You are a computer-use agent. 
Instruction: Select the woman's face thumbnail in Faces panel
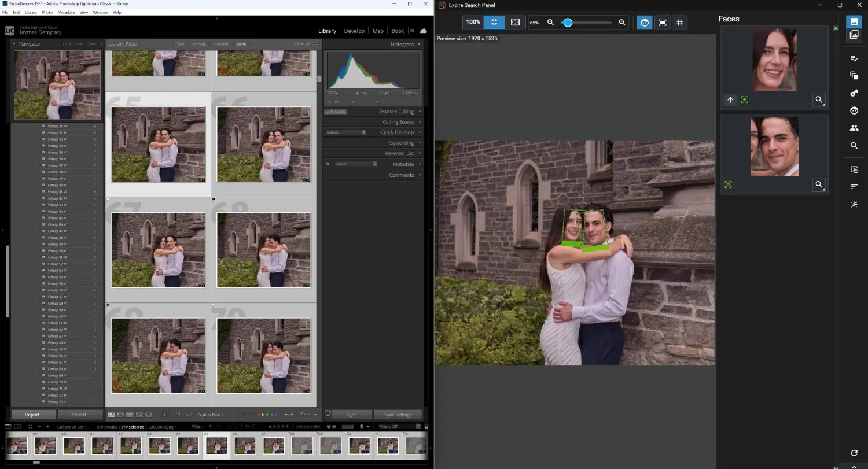click(774, 60)
